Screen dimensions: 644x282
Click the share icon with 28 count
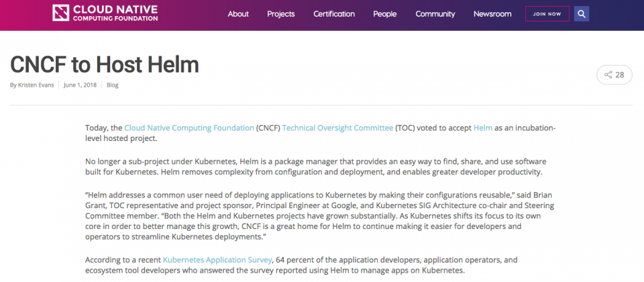click(614, 75)
